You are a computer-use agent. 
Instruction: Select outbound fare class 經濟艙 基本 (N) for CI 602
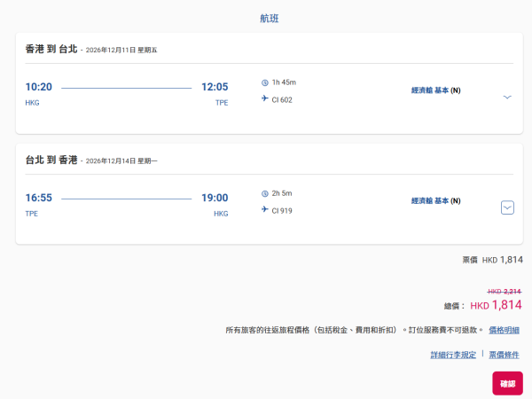point(436,90)
